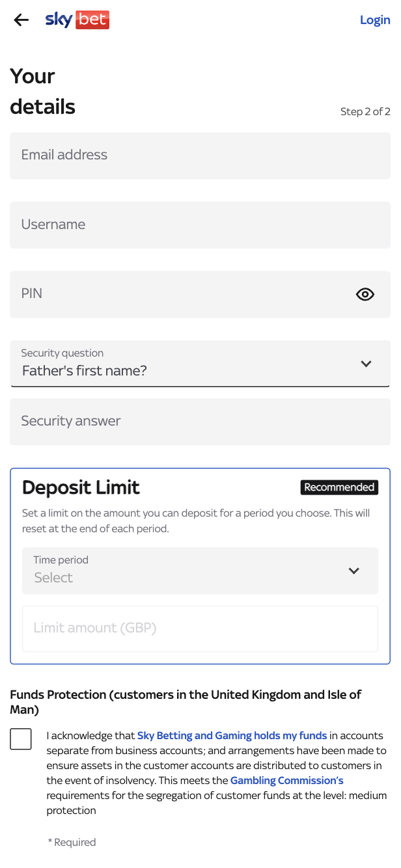
Task: Go back using the left arrow
Action: (21, 20)
